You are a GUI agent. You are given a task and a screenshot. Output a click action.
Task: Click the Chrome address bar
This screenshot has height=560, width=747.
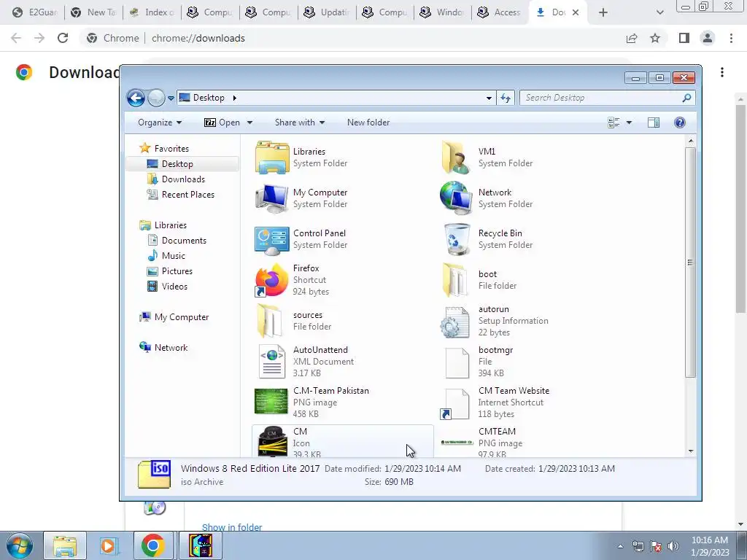[x=352, y=38]
